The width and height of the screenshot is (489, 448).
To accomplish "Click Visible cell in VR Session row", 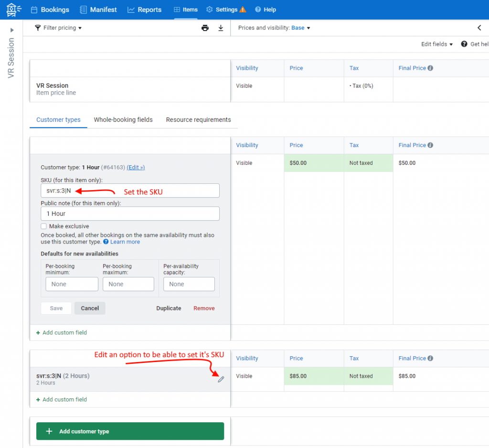I will (x=257, y=89).
